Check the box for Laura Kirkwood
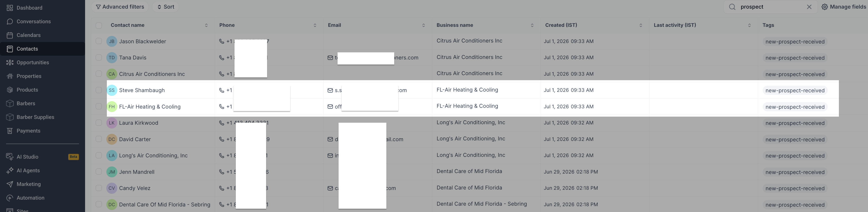 tap(99, 123)
